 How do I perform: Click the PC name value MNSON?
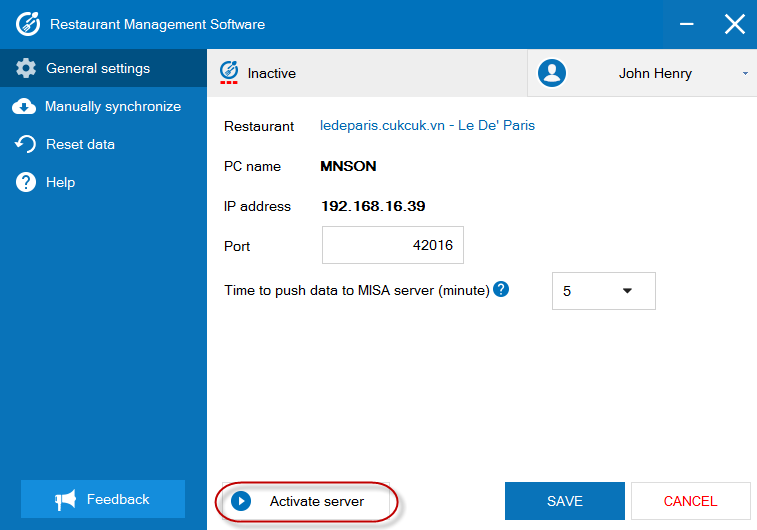[348, 166]
